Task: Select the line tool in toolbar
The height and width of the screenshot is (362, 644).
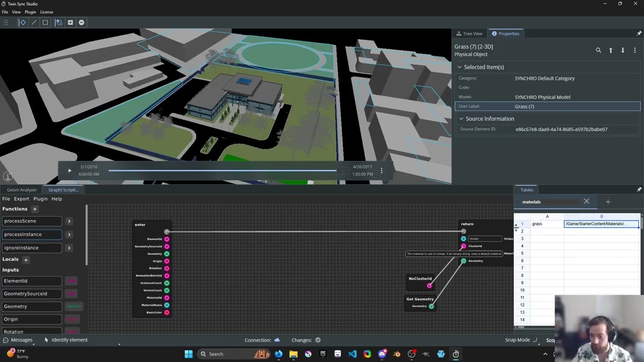Action: pos(34,22)
